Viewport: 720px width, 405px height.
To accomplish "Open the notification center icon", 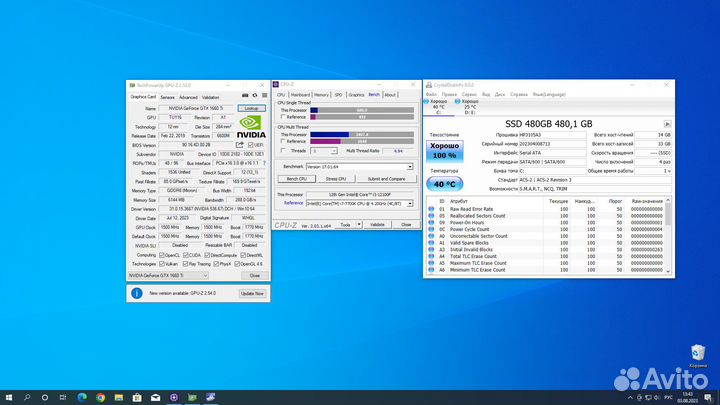I will pyautogui.click(x=709, y=398).
